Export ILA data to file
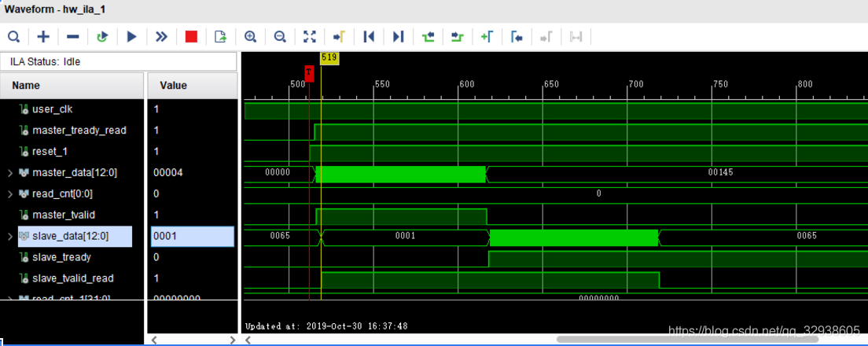The width and height of the screenshot is (868, 346). (x=220, y=37)
